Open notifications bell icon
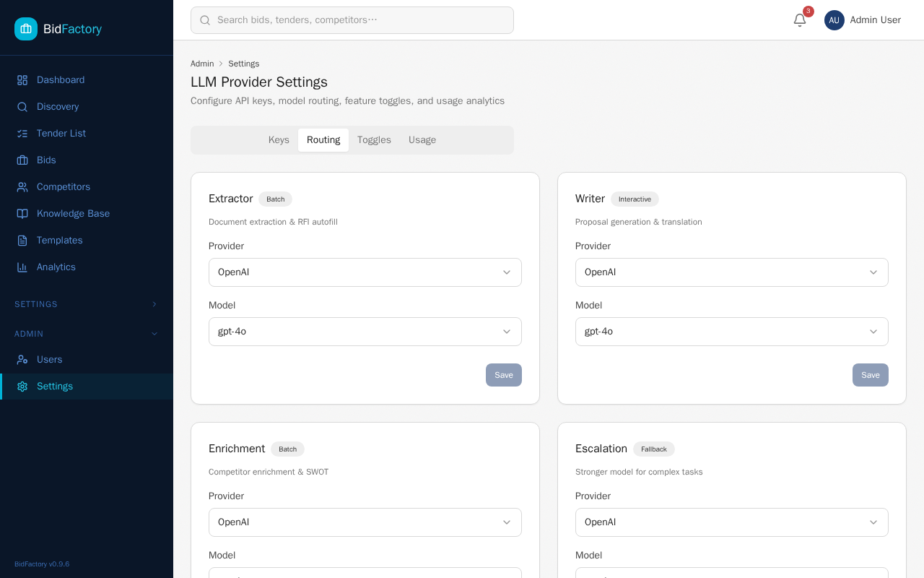Screen dimensions: 924x578 (800, 20)
